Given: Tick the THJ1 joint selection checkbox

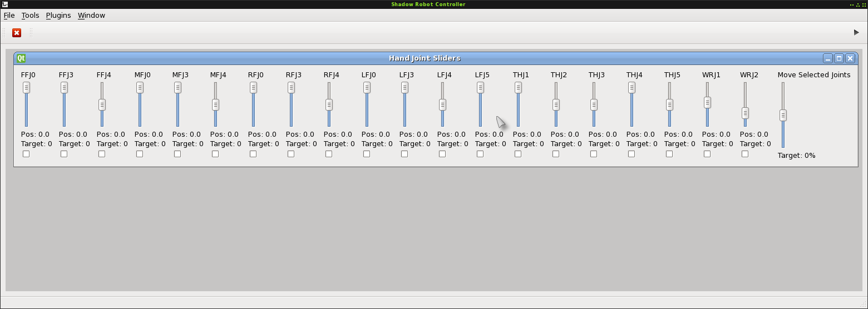Looking at the screenshot, I should (x=518, y=154).
